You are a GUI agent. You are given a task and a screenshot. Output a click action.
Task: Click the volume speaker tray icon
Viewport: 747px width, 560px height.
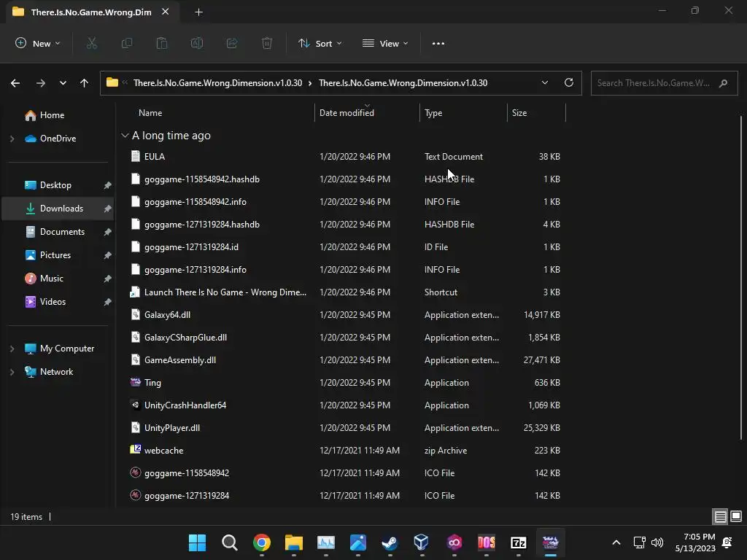pyautogui.click(x=657, y=542)
